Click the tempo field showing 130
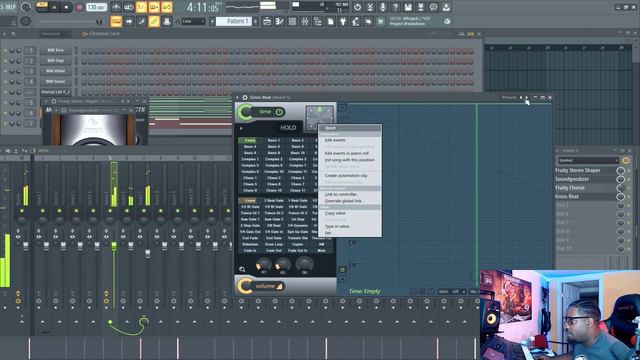The height and width of the screenshot is (360, 640). pyautogui.click(x=96, y=7)
